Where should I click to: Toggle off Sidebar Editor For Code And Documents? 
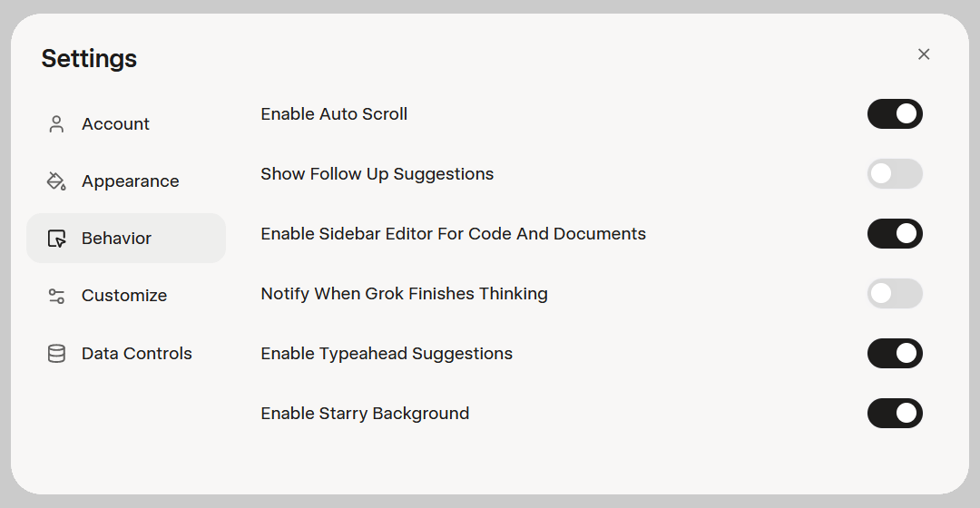coord(895,234)
